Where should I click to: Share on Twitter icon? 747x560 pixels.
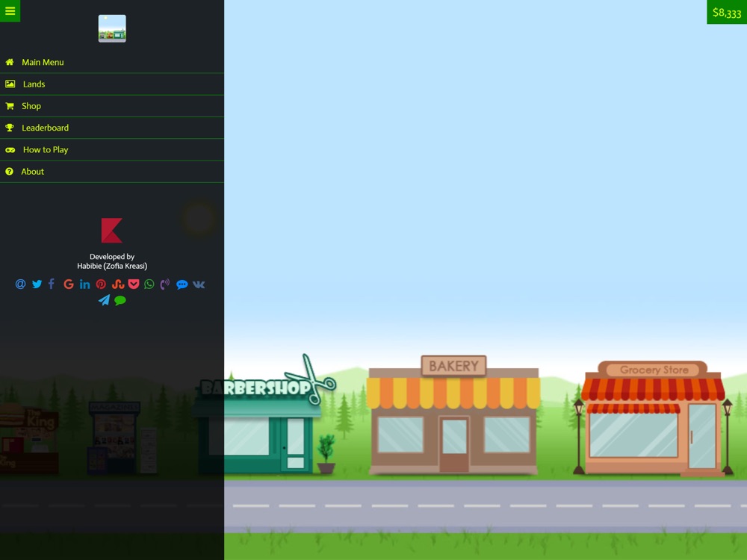(x=37, y=284)
